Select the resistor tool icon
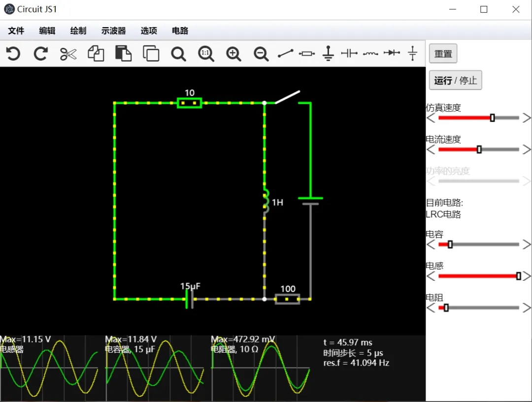This screenshot has width=532, height=402. pyautogui.click(x=307, y=54)
